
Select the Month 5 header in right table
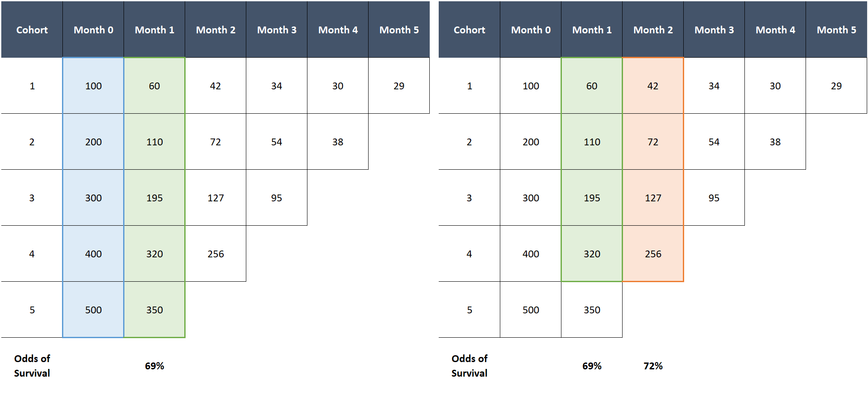coord(836,30)
